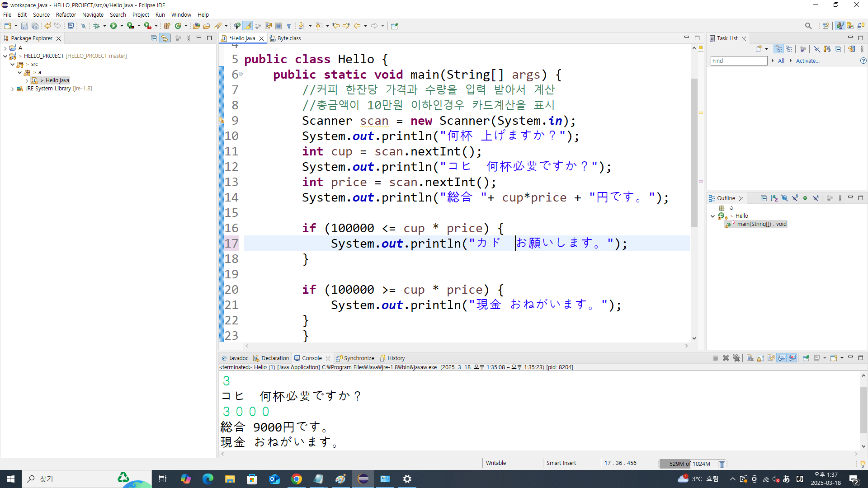Open the Display Selected Console dropdown

pyautogui.click(x=825, y=358)
